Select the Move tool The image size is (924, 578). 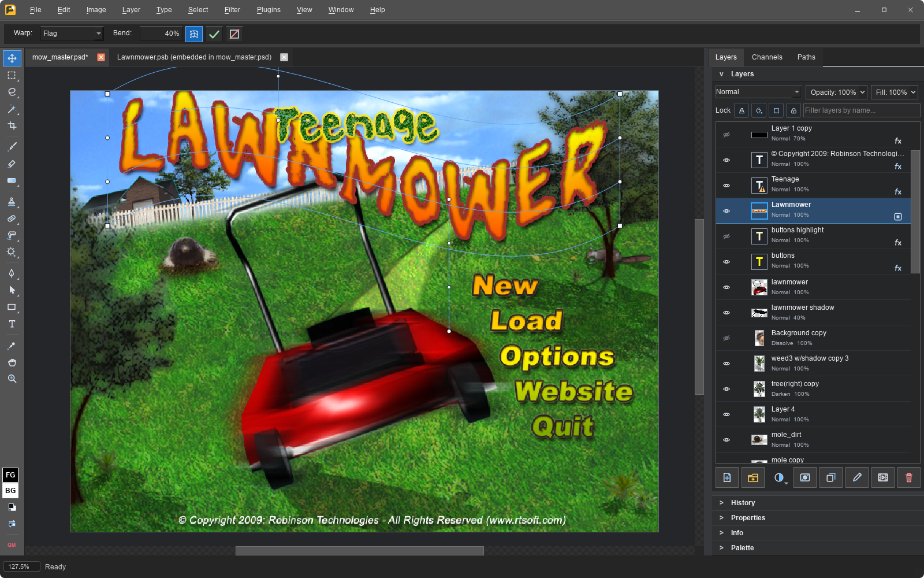[12, 58]
